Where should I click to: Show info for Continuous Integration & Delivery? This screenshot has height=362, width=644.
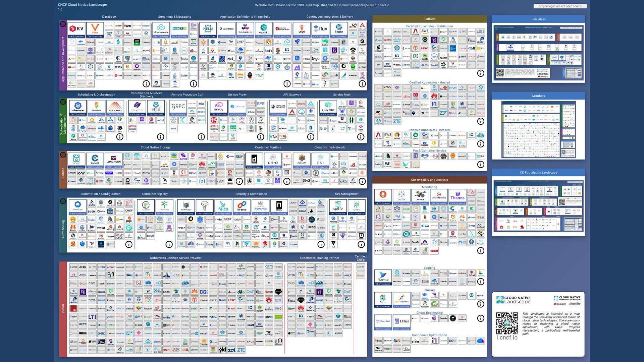pyautogui.click(x=362, y=83)
